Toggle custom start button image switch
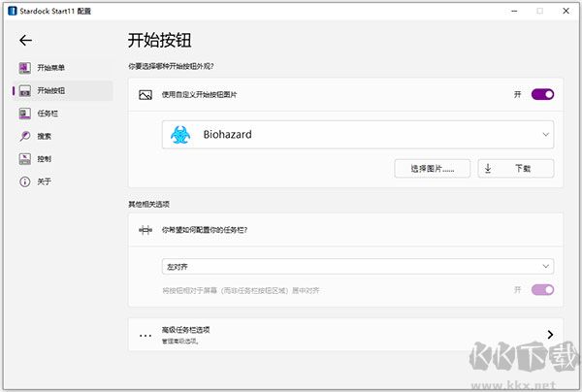The image size is (582, 392). point(542,94)
